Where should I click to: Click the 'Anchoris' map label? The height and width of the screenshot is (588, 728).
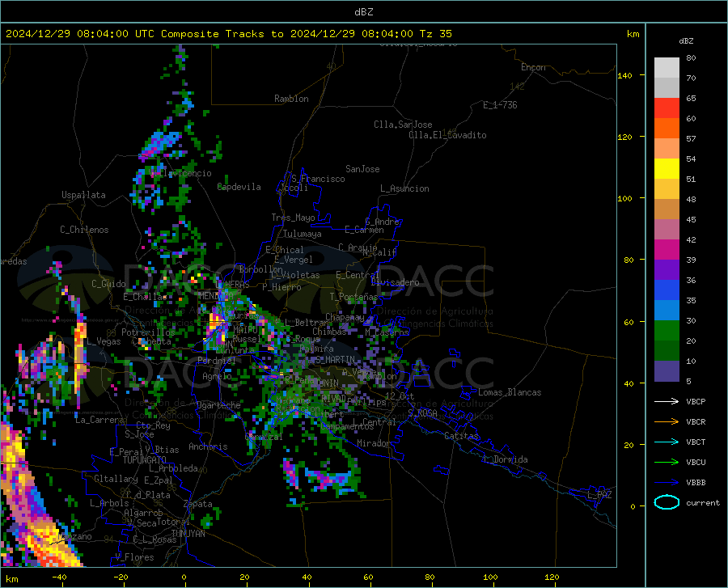click(208, 447)
